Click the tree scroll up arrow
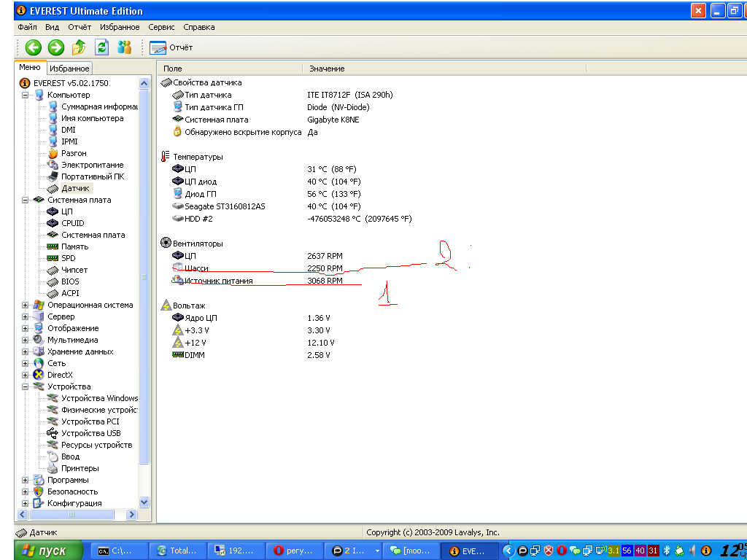 coord(144,83)
